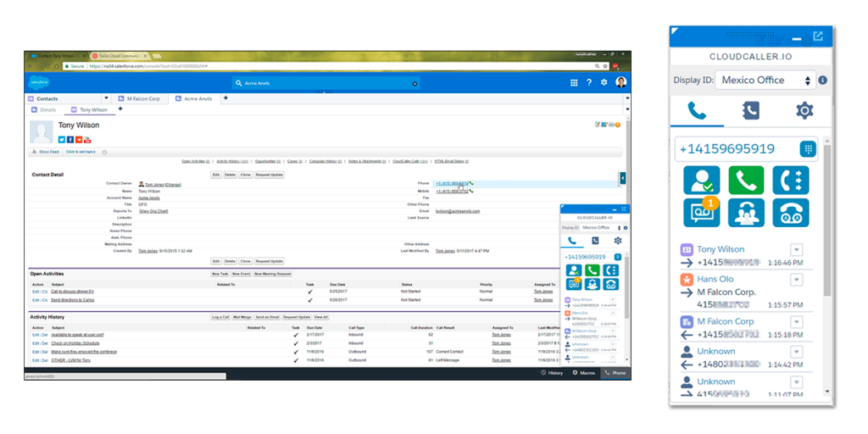Screen dimensions: 868x434
Task: Open Call tab in enlarged CloudCaller panel
Action: pos(697,111)
